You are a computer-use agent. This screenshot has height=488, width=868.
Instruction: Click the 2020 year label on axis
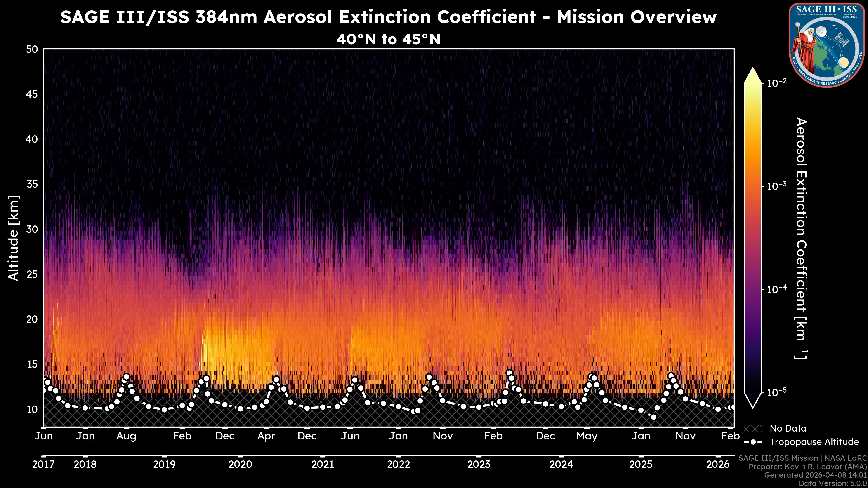coord(240,465)
